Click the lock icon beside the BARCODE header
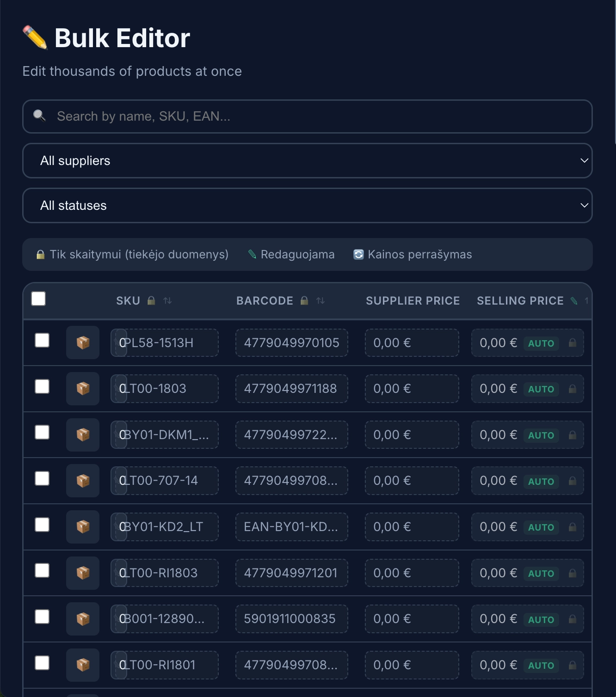 (304, 300)
